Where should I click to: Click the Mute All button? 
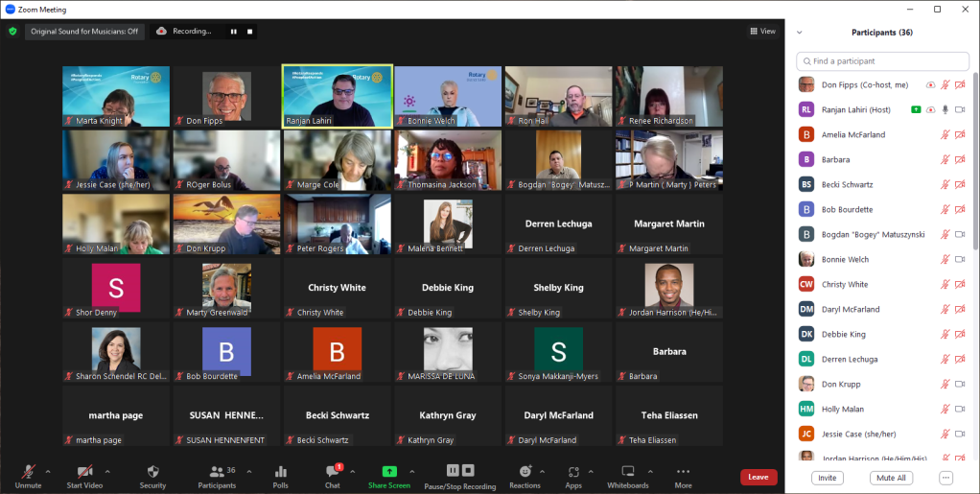click(x=891, y=478)
